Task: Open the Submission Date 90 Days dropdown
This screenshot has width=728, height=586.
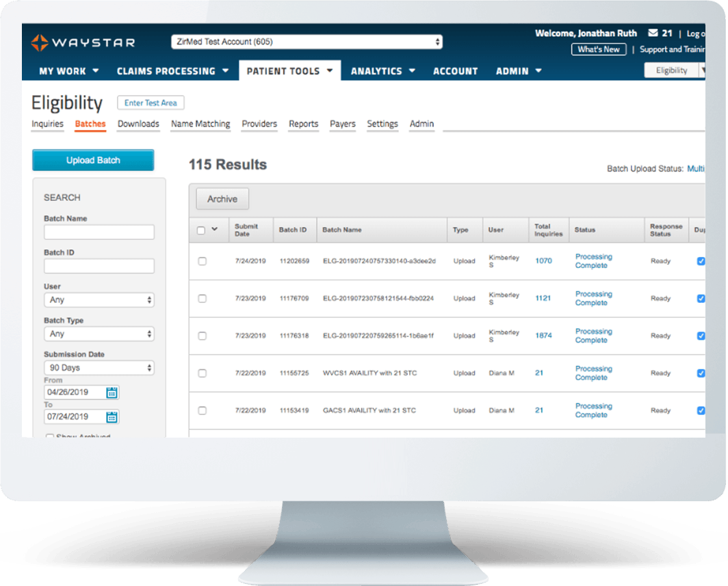Action: 99,368
